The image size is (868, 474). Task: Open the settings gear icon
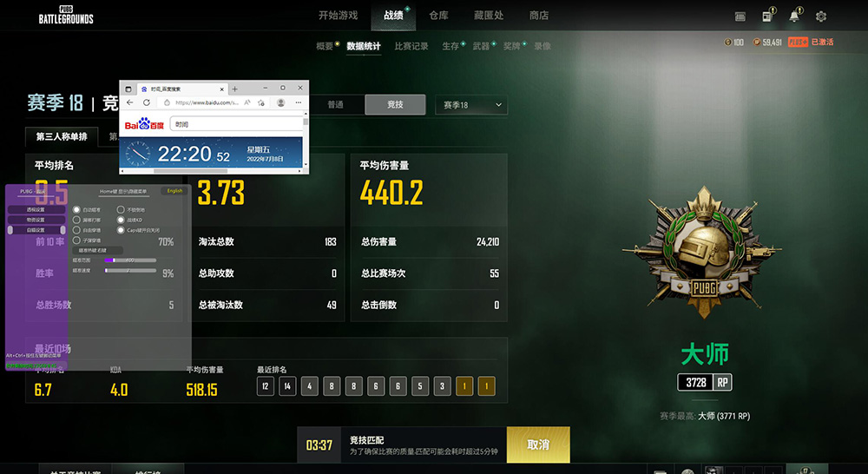tap(820, 16)
